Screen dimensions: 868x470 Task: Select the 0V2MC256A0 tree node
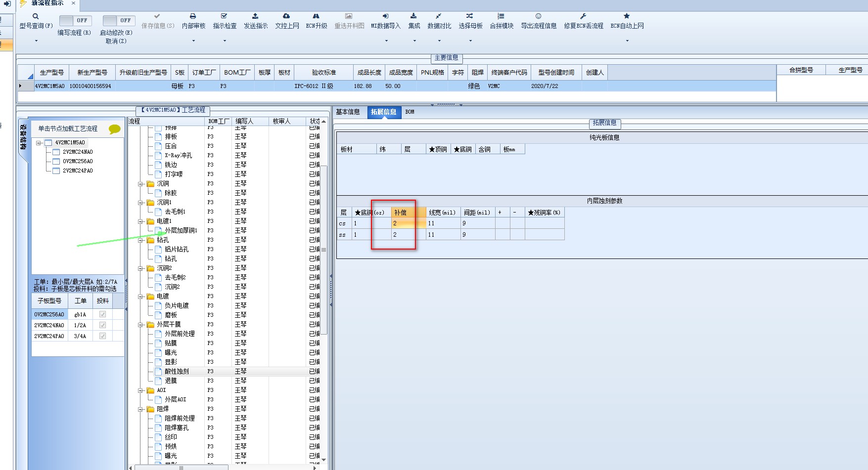point(78,162)
